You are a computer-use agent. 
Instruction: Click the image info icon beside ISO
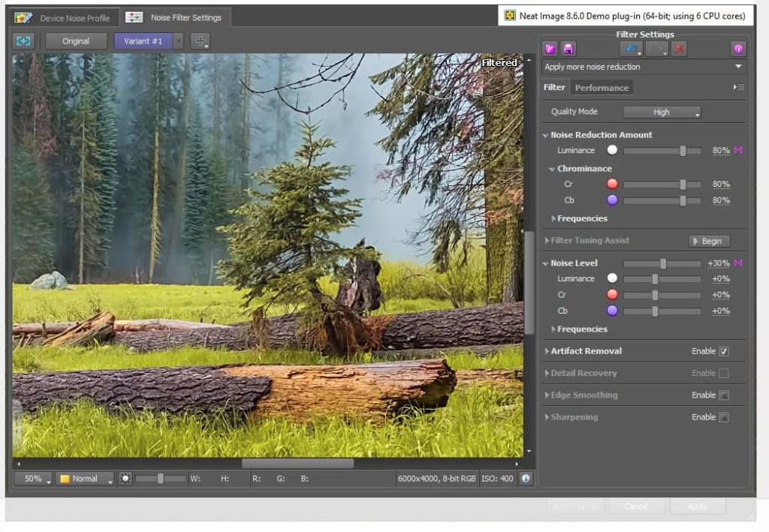click(x=526, y=478)
